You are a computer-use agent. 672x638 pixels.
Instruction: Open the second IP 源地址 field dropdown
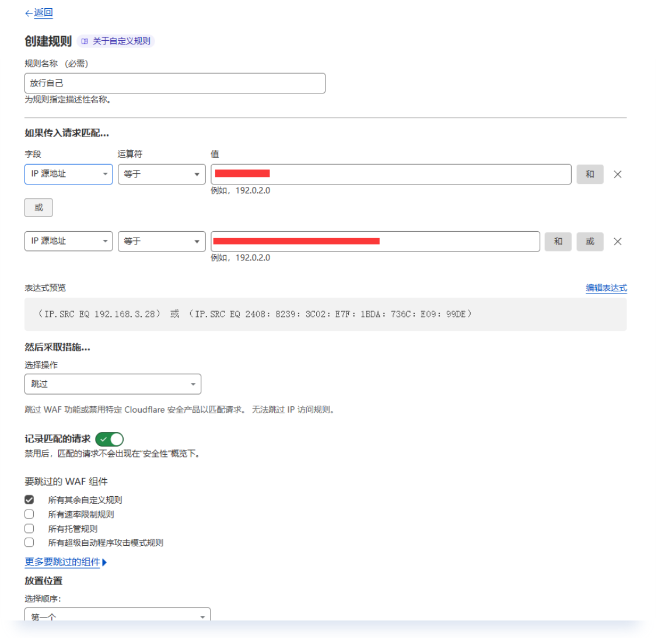pyautogui.click(x=69, y=241)
